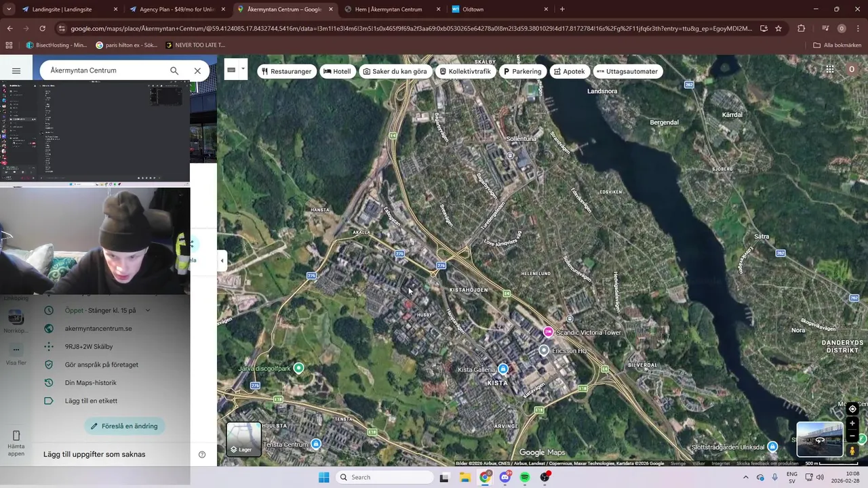
Task: Select the Kollektivtrafik chip
Action: coord(465,71)
